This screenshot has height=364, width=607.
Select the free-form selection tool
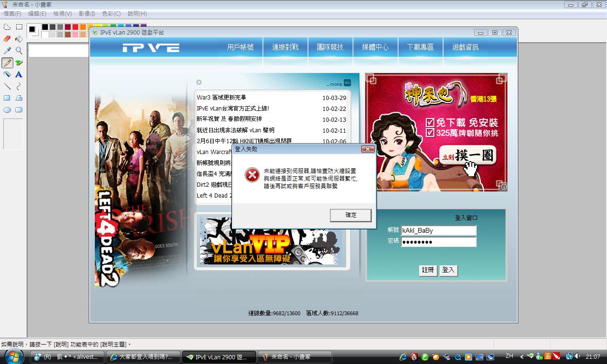(7, 27)
